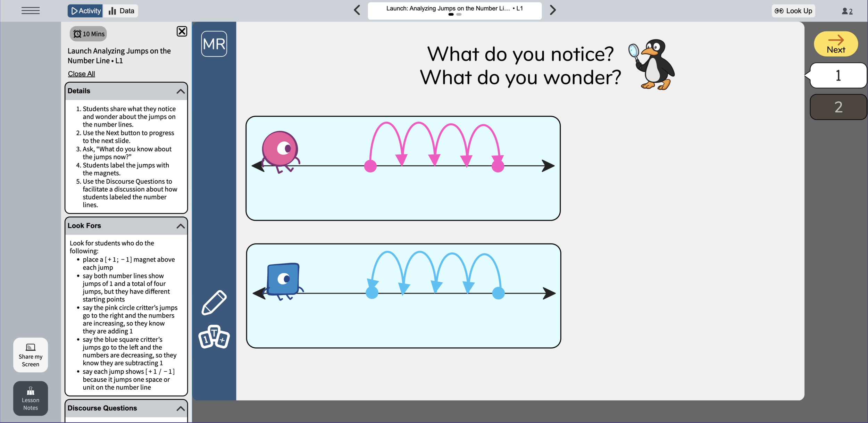Open the number magnets tool
This screenshot has width=868, height=423.
[214, 337]
